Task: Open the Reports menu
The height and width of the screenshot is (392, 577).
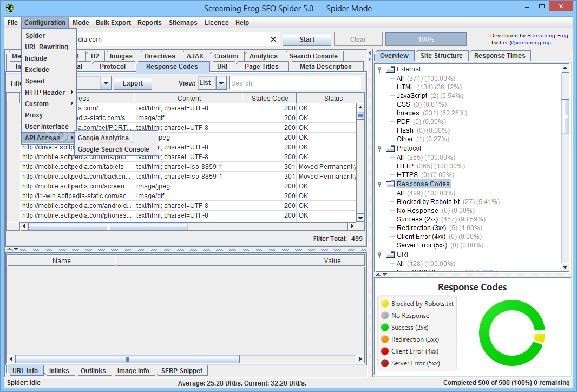Action: point(149,22)
